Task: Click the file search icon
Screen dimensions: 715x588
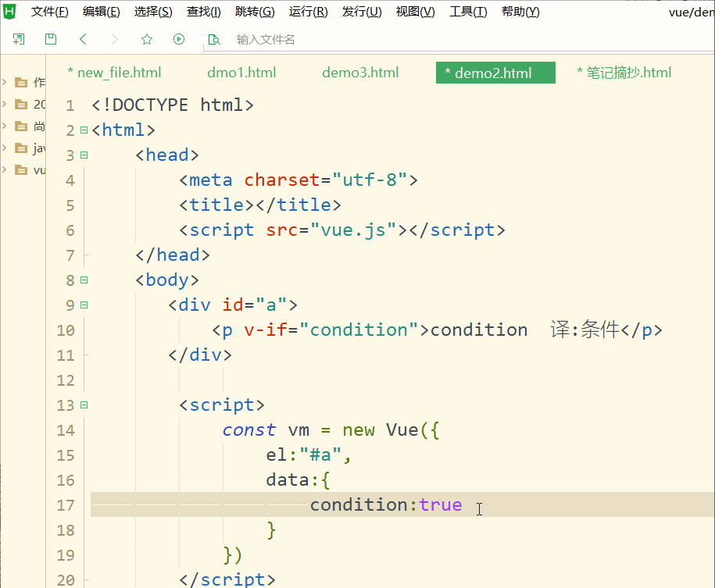Action: [214, 40]
